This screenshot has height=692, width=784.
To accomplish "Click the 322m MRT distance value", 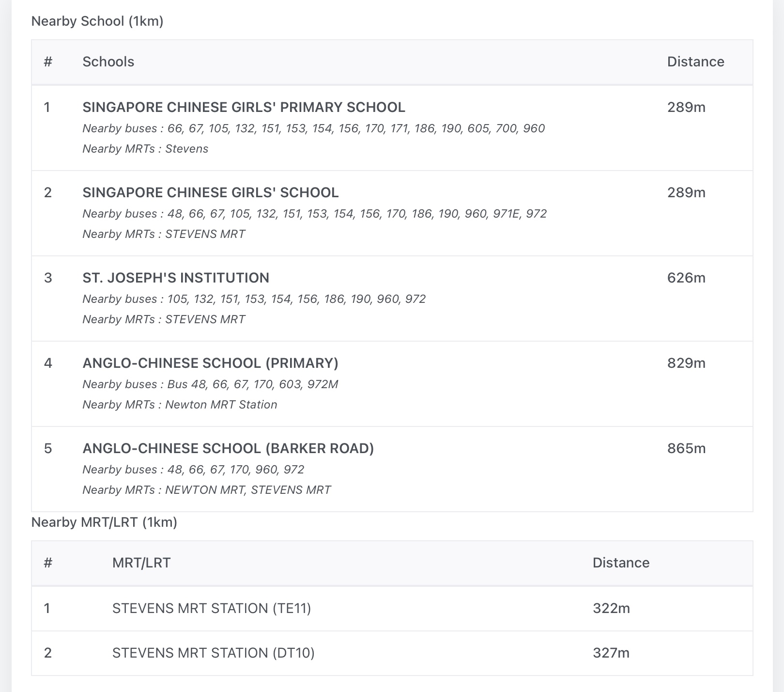I will click(611, 608).
